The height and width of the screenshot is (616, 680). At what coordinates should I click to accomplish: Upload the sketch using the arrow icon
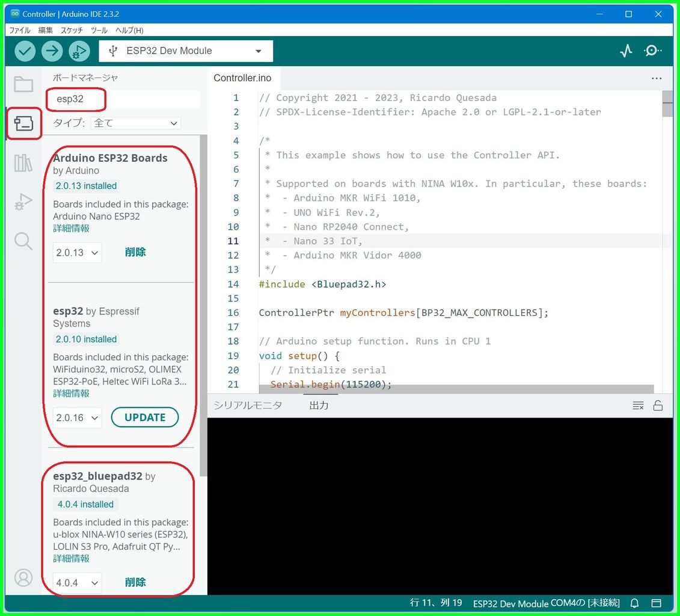52,51
